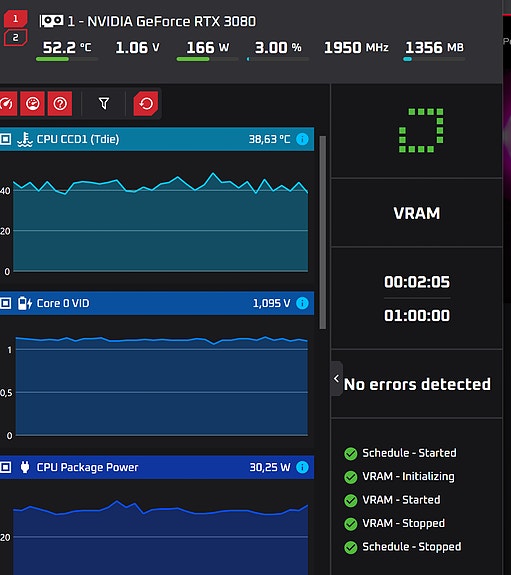This screenshot has width=511, height=575.
Task: Toggle the CPU CCD1 (Tdie) checkbox square
Action: [6, 139]
